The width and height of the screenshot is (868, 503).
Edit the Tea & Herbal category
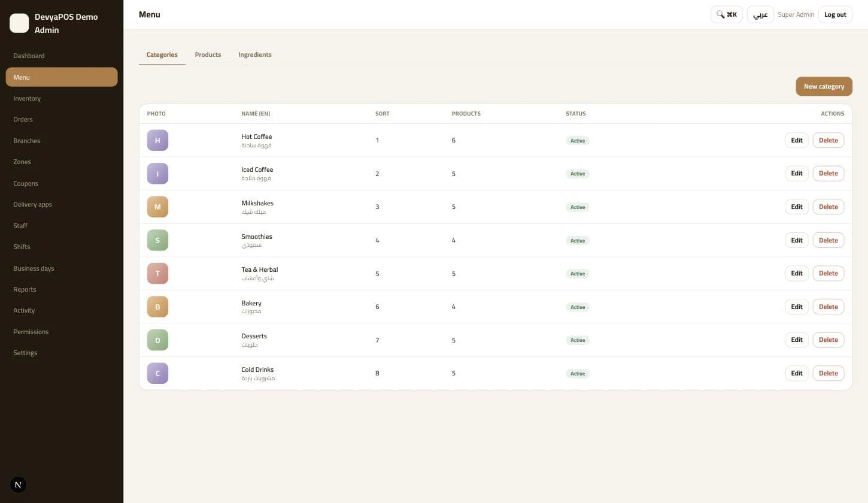796,274
